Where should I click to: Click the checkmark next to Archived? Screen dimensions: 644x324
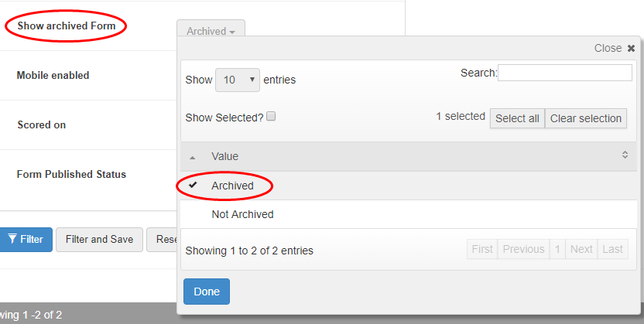[194, 186]
